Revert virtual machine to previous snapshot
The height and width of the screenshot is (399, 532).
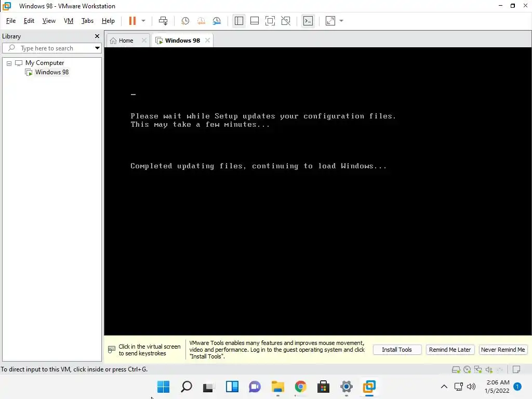click(201, 21)
